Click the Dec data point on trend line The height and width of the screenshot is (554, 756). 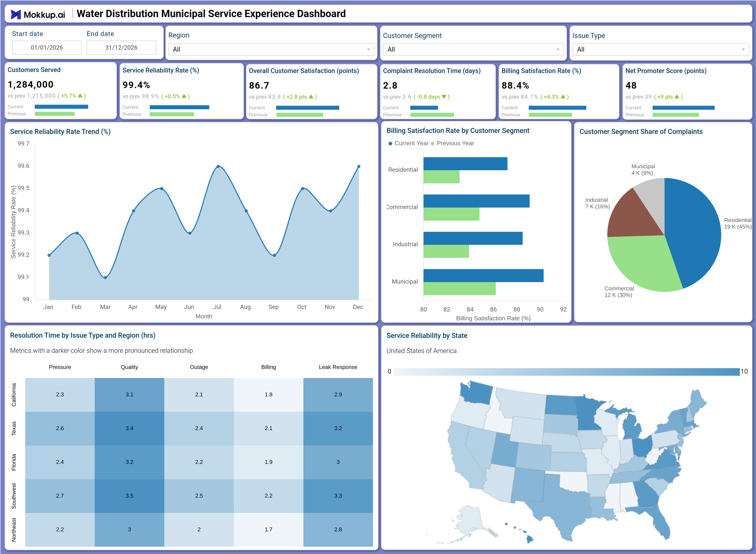(x=359, y=166)
